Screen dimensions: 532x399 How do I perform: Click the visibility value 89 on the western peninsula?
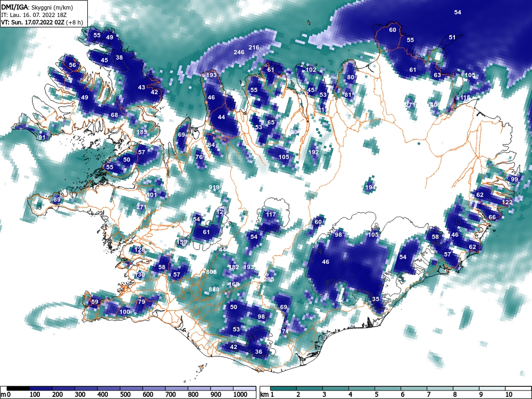point(57,199)
